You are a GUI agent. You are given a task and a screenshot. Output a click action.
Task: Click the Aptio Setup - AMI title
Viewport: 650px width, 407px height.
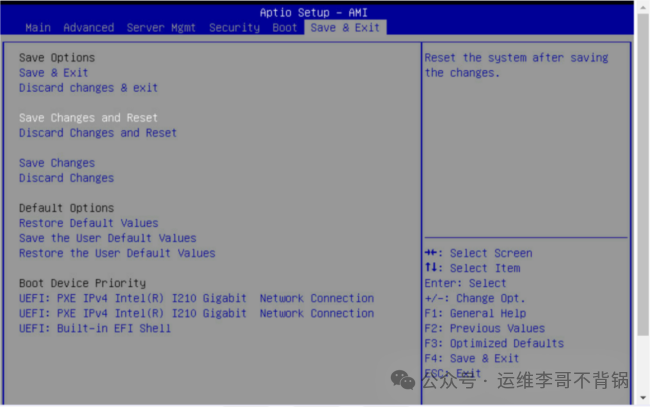(313, 12)
